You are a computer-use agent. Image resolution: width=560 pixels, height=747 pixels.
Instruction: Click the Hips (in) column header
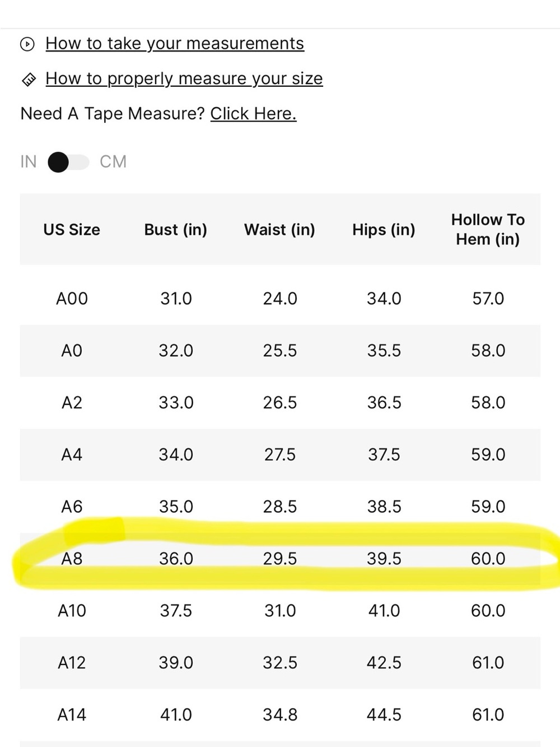tap(384, 230)
